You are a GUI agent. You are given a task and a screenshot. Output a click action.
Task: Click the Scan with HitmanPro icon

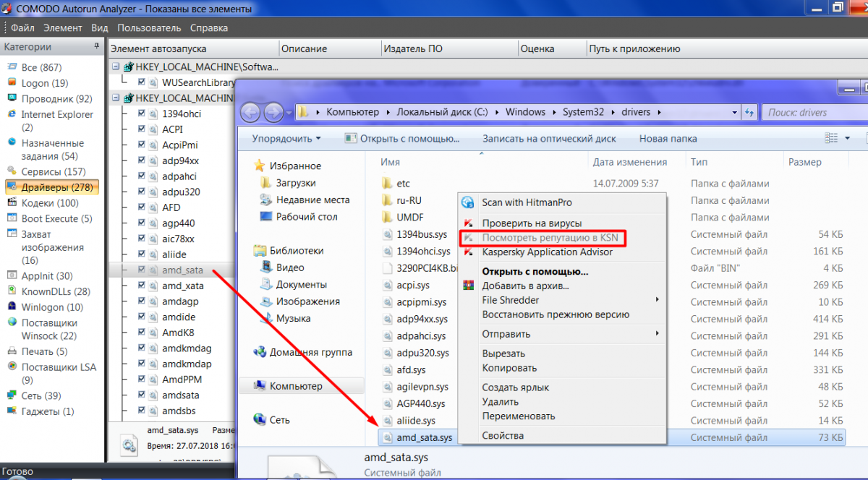click(x=468, y=202)
